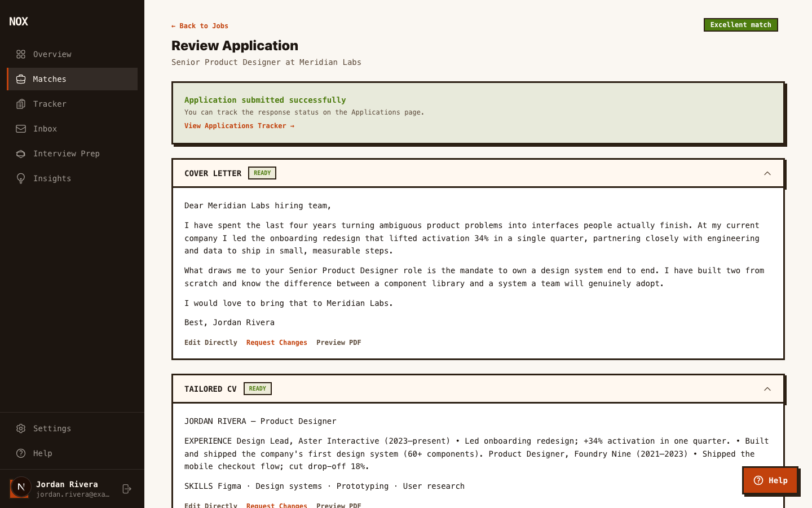Click Request Changes under the cover letter

(x=277, y=343)
